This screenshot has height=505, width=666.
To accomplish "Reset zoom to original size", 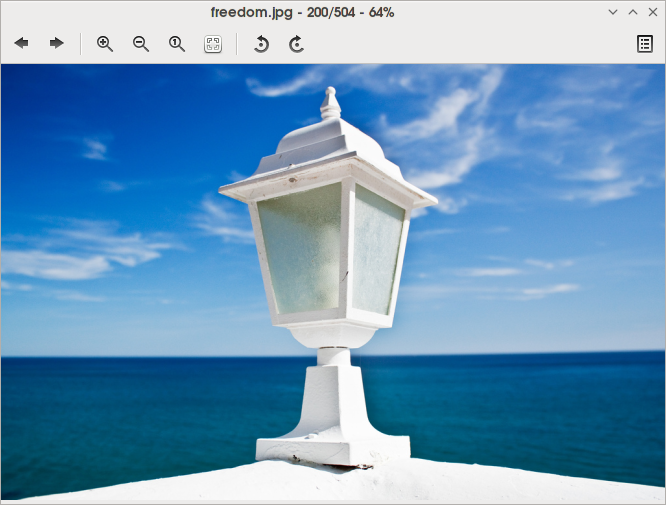I will [177, 44].
